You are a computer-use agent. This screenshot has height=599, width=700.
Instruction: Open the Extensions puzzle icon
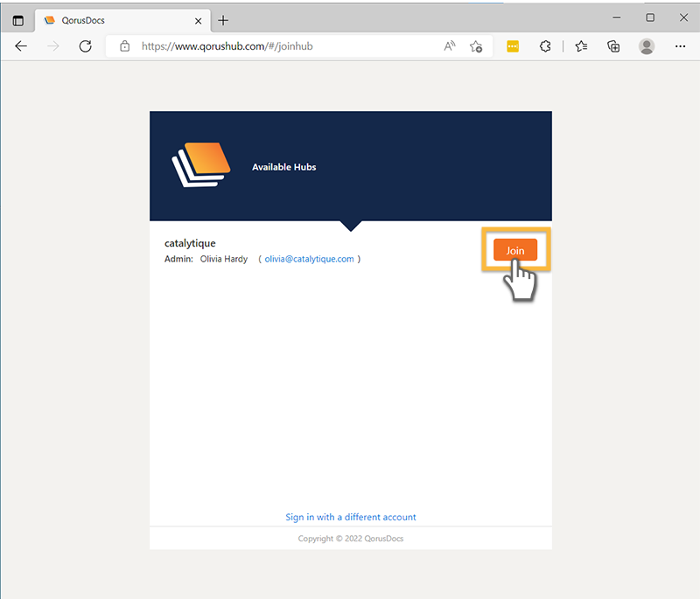[x=545, y=46]
